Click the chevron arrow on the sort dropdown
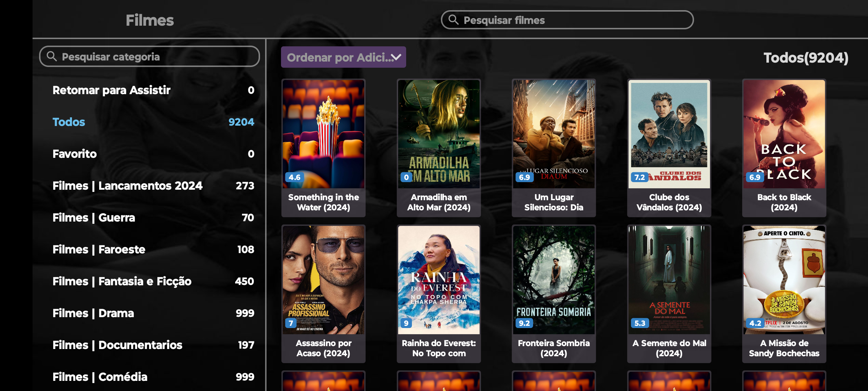This screenshot has height=391, width=868. (x=396, y=57)
